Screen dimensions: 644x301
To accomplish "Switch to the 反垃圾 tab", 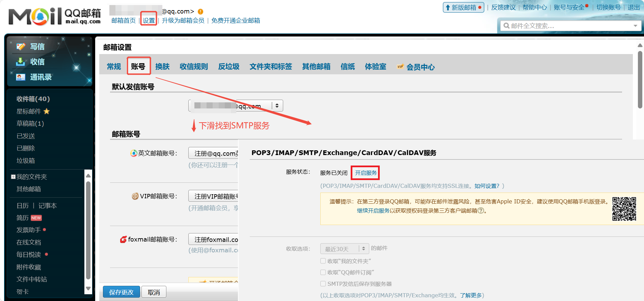I will tap(229, 67).
